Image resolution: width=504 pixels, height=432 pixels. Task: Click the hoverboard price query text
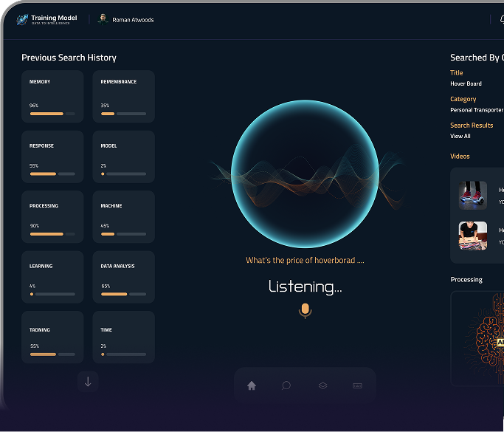pos(305,261)
